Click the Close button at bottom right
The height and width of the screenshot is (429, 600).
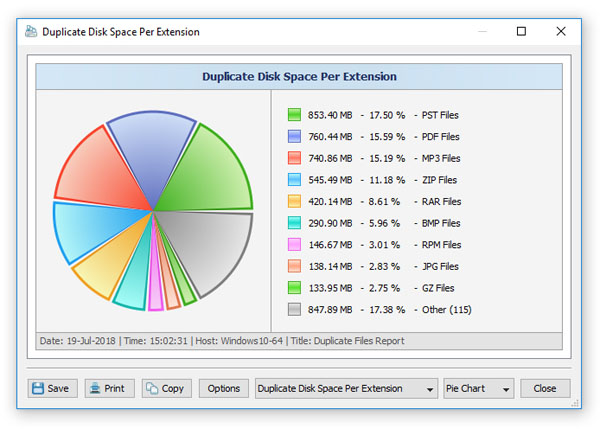click(x=545, y=388)
